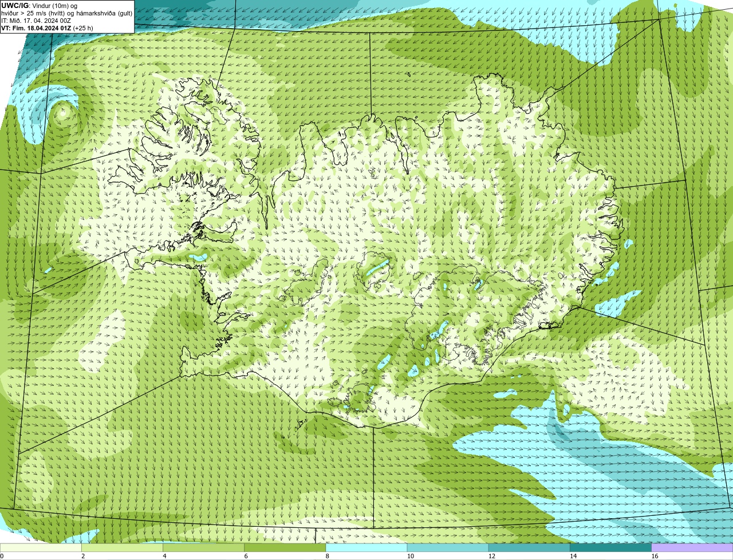The image size is (733, 560).
Task: Click the purple legend band above 16 m/s
Action: pyautogui.click(x=692, y=548)
